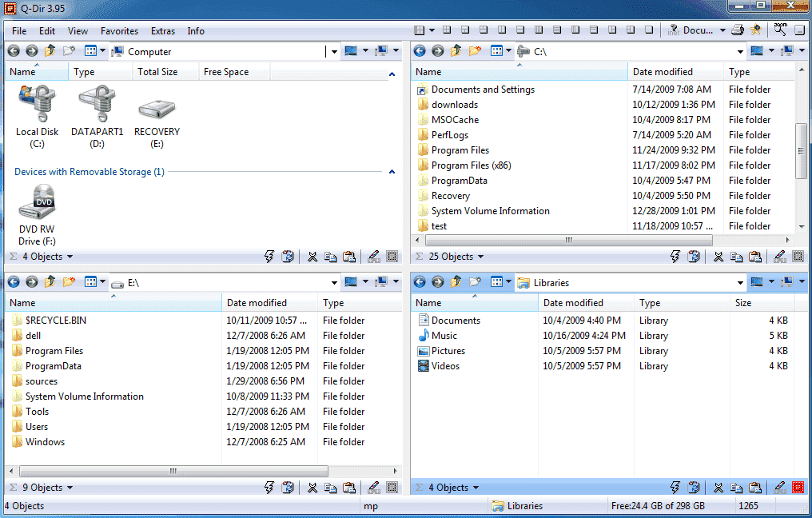Copy files with the copy icon in Libraries pane
This screenshot has width=812, height=518.
pos(737,486)
